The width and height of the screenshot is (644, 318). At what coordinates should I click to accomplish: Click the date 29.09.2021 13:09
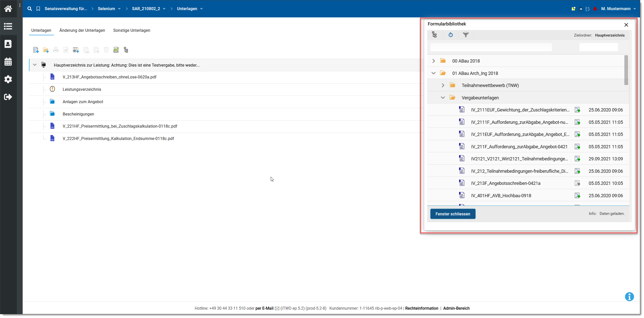tap(605, 159)
